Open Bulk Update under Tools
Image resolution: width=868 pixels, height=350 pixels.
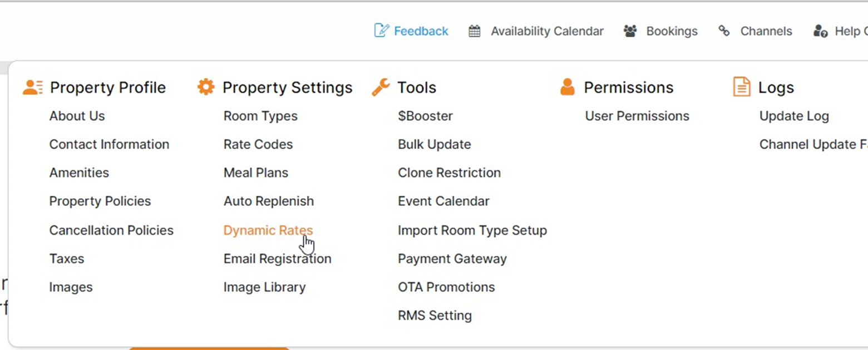point(434,145)
